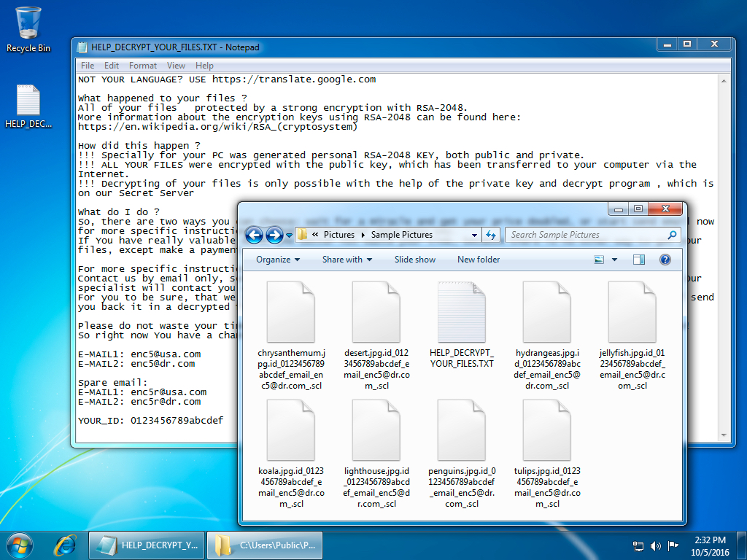Click the Change your view icon

599,260
